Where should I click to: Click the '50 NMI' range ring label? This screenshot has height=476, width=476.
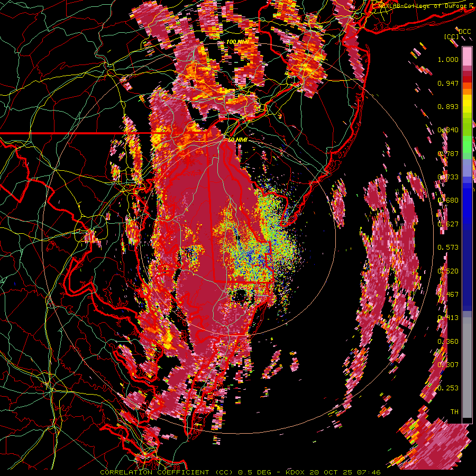(x=237, y=140)
